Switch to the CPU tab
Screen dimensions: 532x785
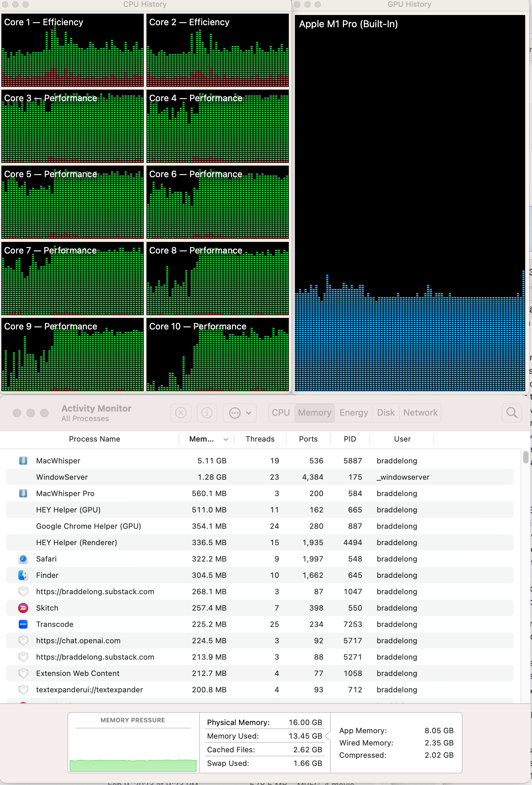(281, 413)
